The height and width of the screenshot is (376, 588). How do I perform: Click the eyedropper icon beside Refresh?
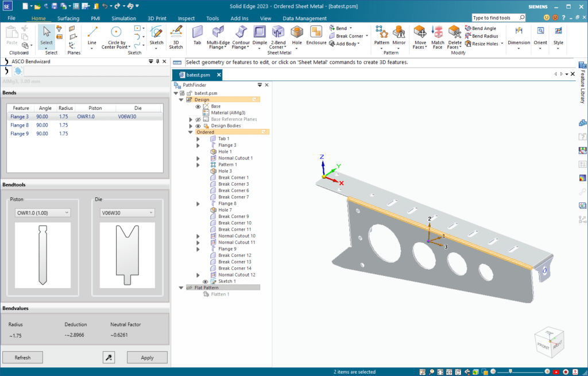tap(109, 358)
